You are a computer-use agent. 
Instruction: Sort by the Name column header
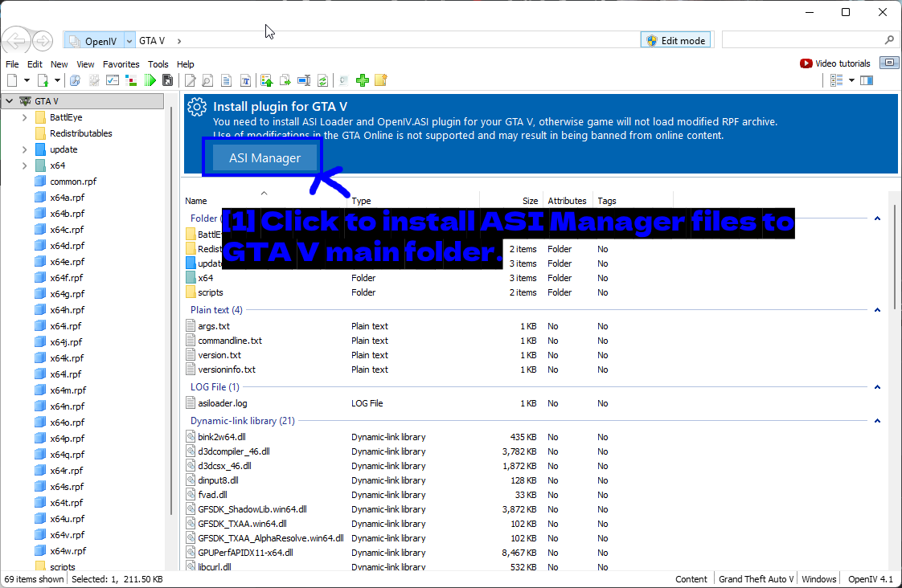(195, 201)
